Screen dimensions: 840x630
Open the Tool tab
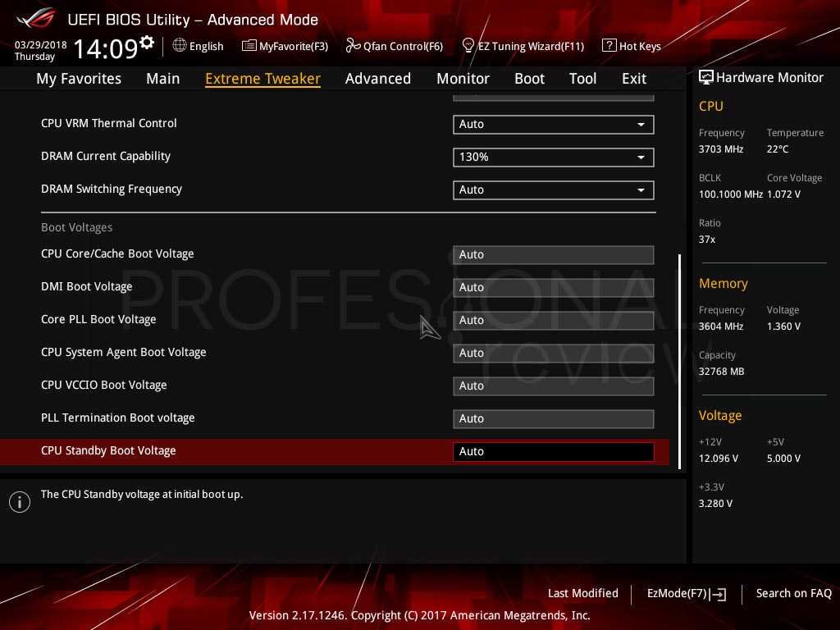[x=583, y=79]
